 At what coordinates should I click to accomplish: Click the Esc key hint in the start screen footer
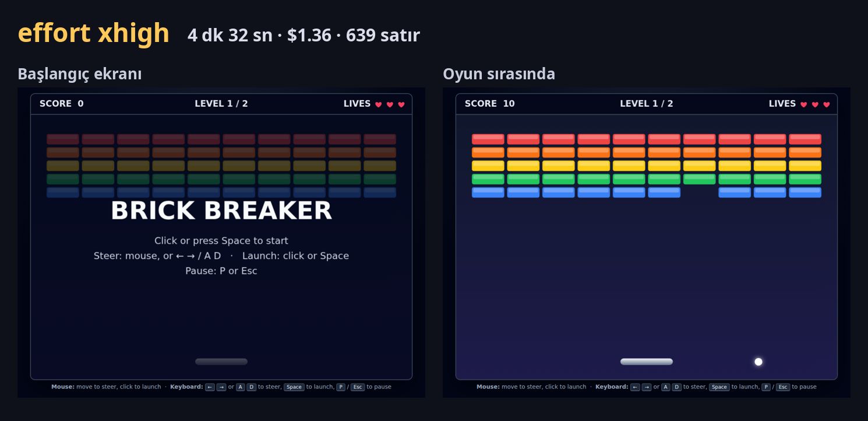(358, 387)
